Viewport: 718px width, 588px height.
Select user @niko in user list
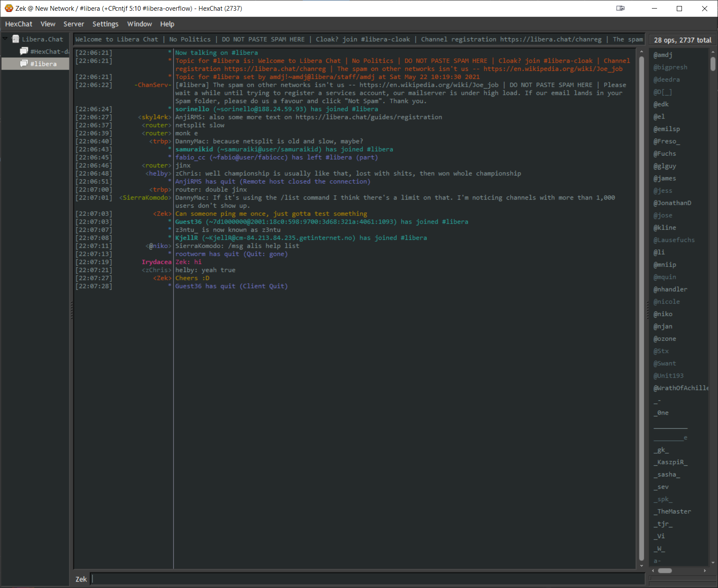click(678, 314)
